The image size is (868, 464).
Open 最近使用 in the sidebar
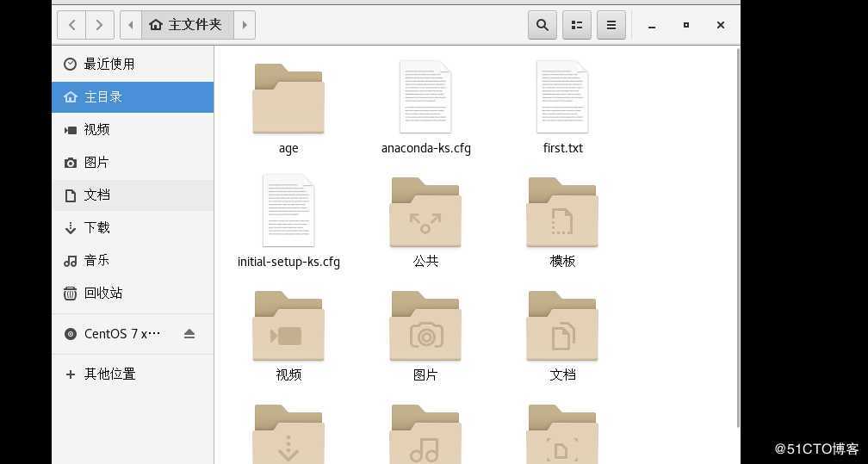pos(133,64)
